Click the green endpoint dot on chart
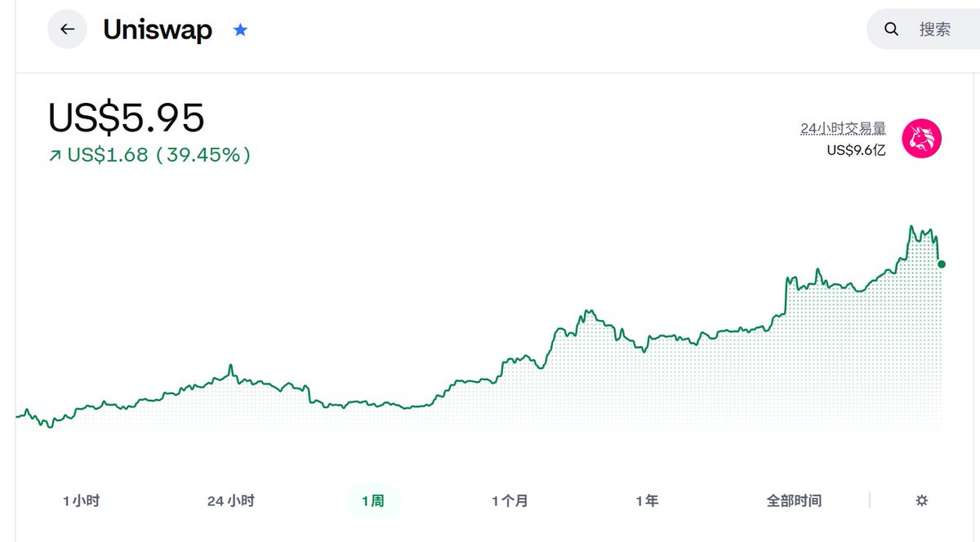 click(942, 264)
